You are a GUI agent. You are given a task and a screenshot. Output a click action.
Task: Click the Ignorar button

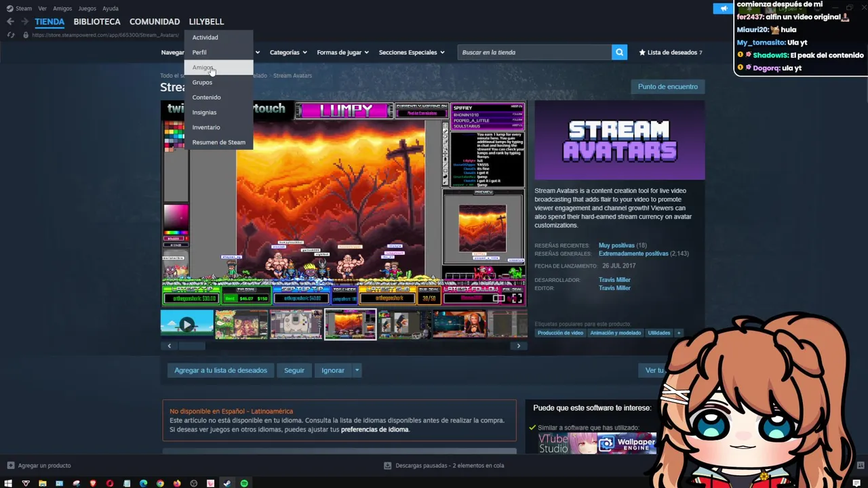(333, 370)
